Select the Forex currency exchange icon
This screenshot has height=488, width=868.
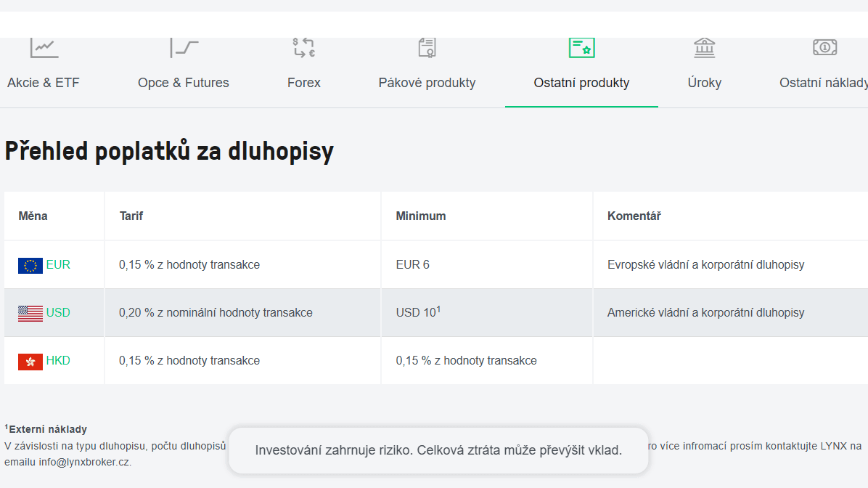(x=303, y=46)
